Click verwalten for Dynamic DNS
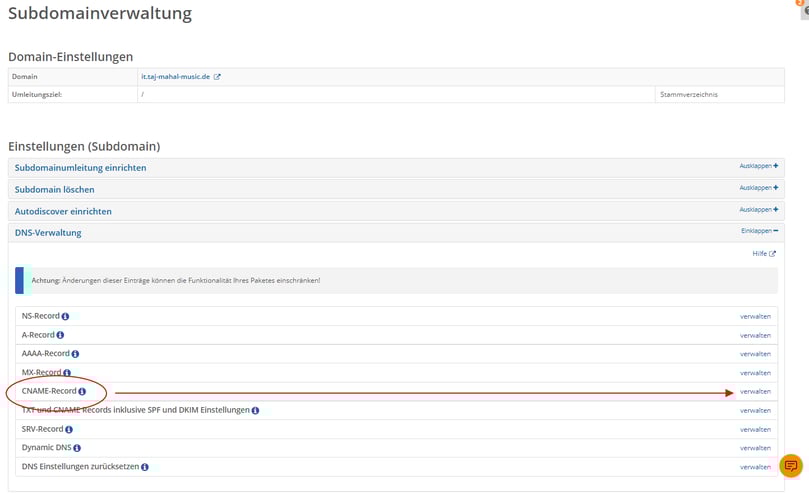Image resolution: width=809 pixels, height=495 pixels. (755, 448)
